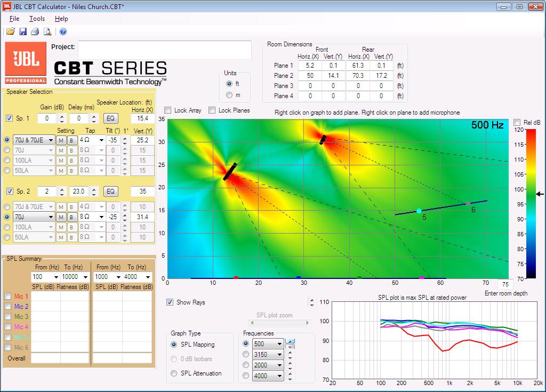Toggle the Sp. 1 checkbox
Screen dimensions: 546x392
(x=10, y=118)
